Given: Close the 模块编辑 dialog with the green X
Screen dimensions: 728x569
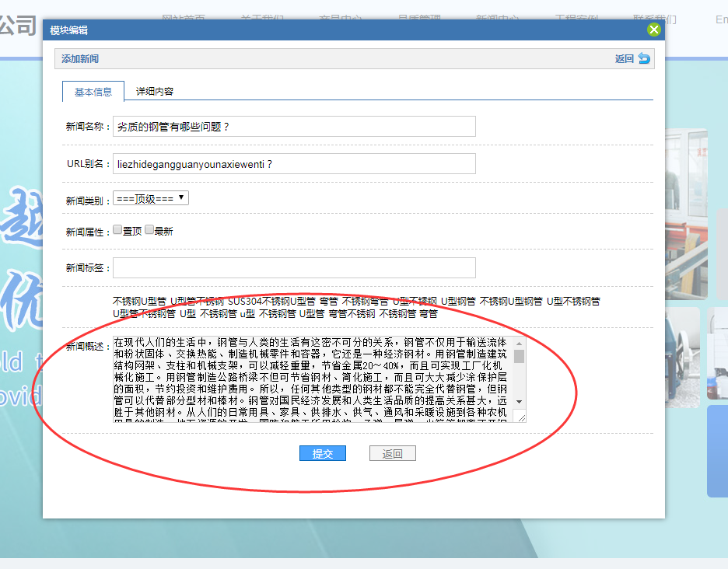Looking at the screenshot, I should point(653,30).
